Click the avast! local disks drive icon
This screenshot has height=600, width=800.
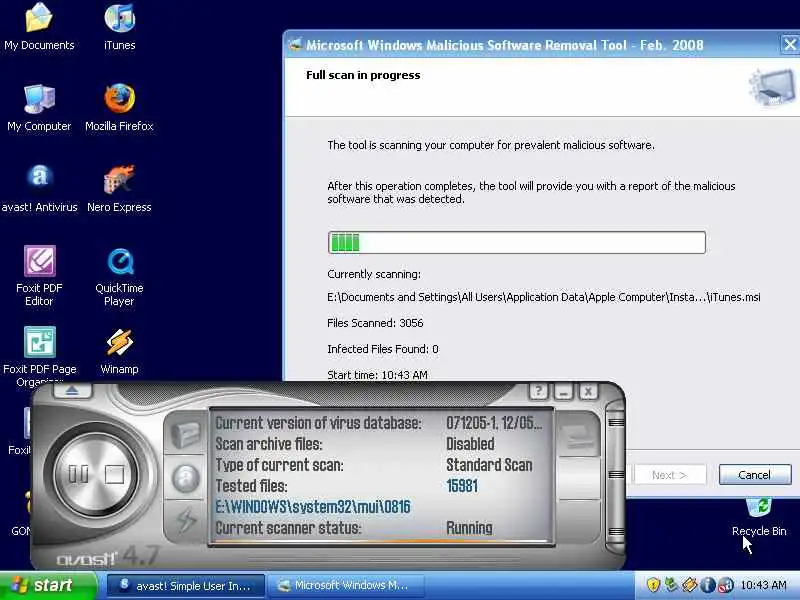tap(185, 434)
